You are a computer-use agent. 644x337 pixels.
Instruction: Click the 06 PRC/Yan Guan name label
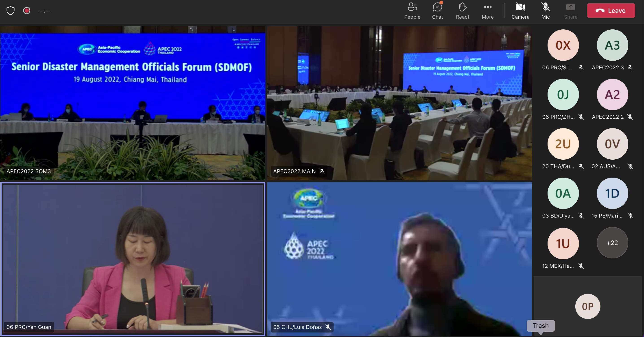[29, 327]
